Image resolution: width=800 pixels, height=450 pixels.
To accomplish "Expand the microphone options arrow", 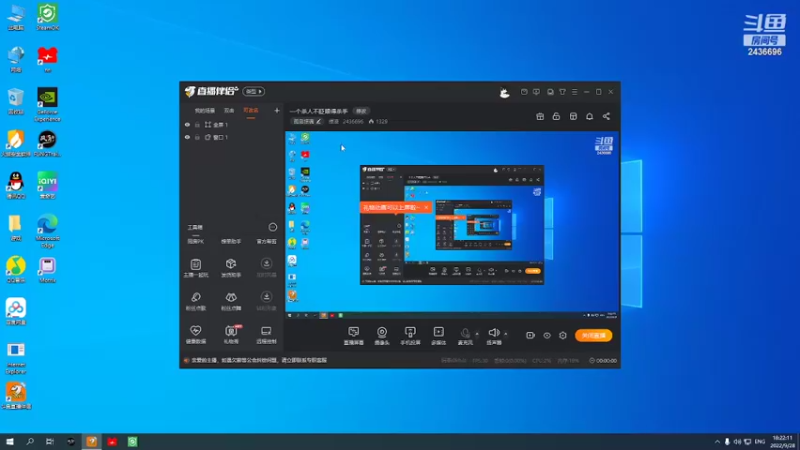I will coord(477,334).
